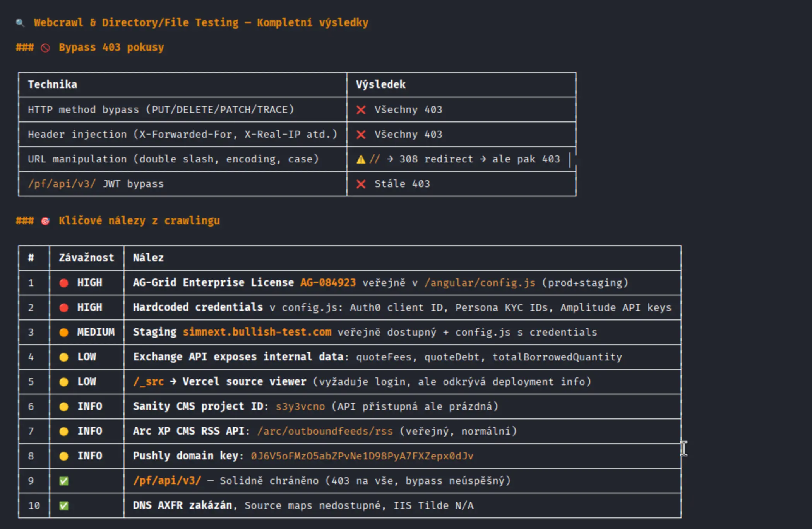
Task: Click the /arc/outboundfeeds/rss path
Action: [325, 431]
